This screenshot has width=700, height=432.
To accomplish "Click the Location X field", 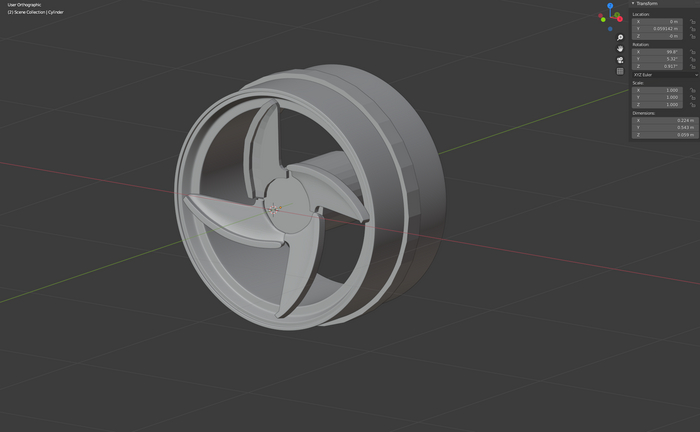I will (x=657, y=21).
